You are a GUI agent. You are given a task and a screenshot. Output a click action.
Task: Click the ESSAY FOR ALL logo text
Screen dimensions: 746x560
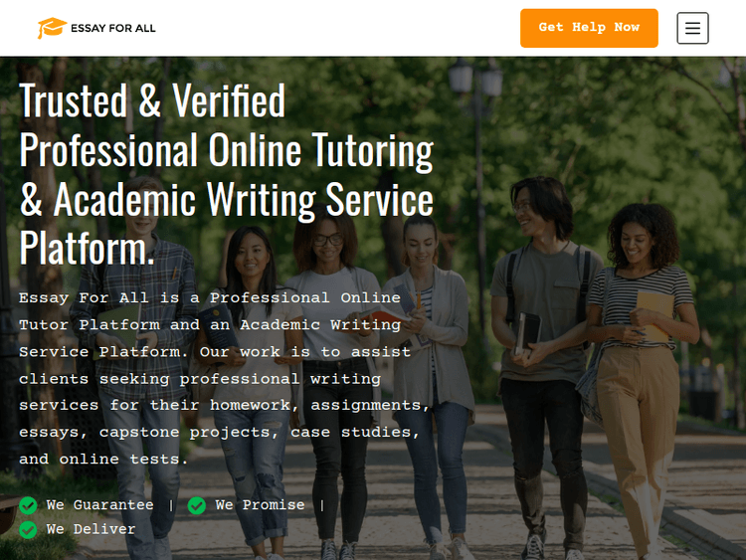point(113,28)
